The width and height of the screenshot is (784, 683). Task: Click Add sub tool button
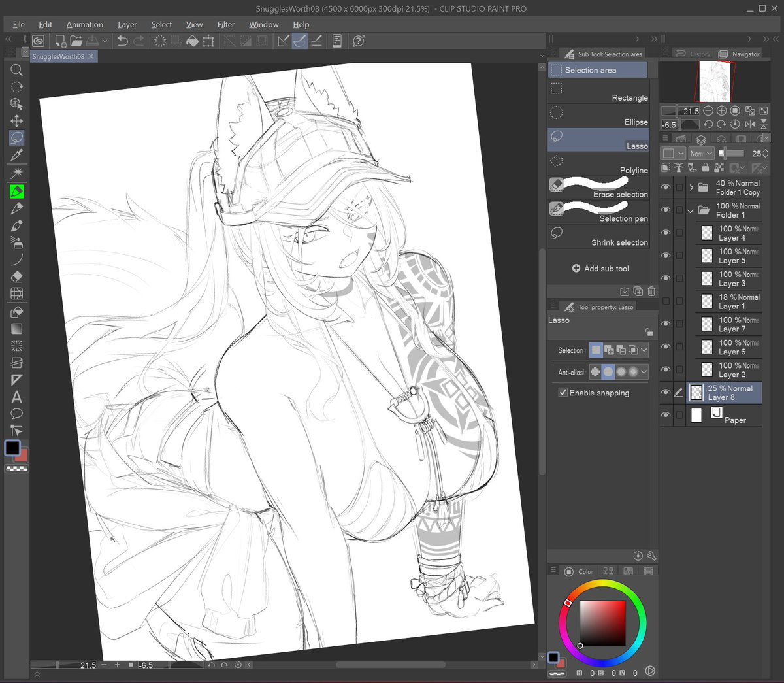tap(600, 269)
